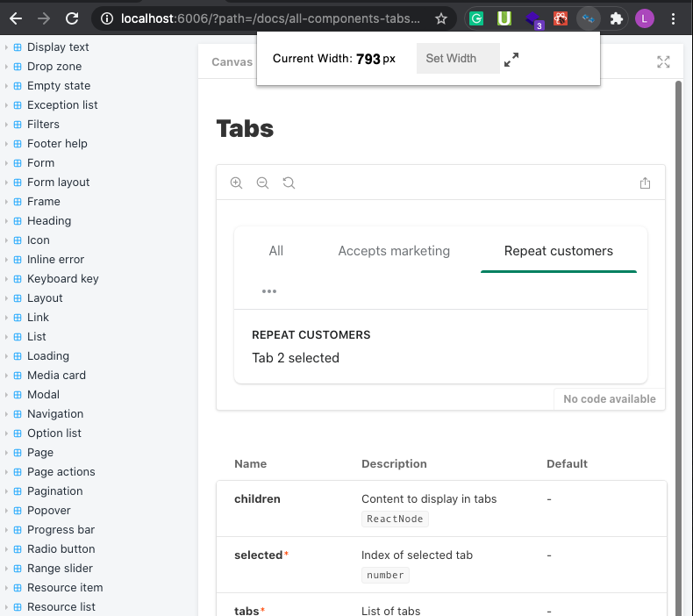Viewport: 693px width, 616px height.
Task: Open the Extensions puzzle icon
Action: [616, 18]
